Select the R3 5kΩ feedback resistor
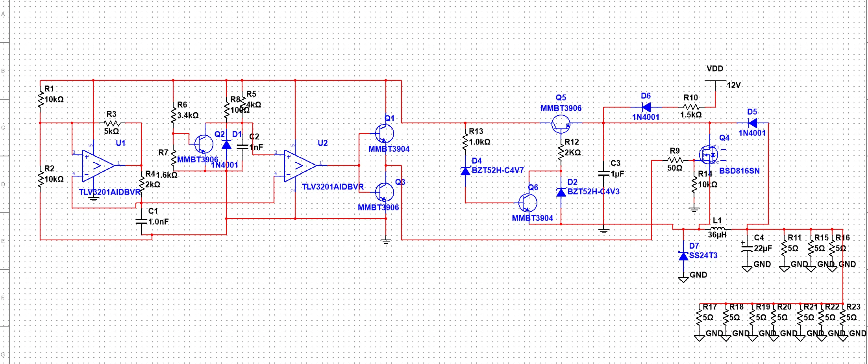 (x=112, y=123)
